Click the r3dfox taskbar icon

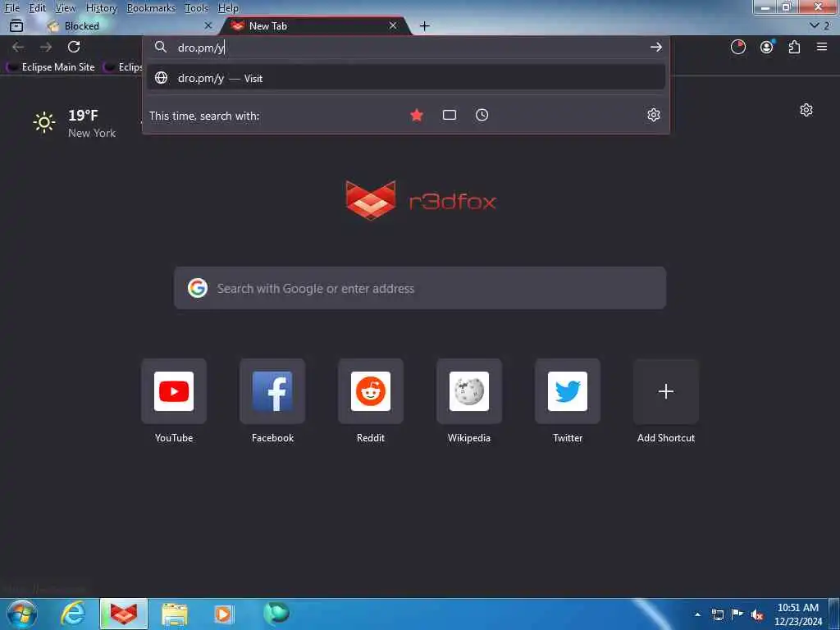tap(124, 614)
